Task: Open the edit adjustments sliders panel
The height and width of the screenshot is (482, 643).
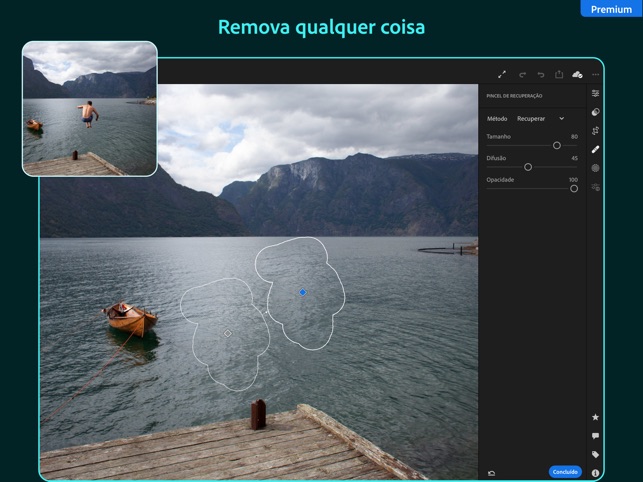Action: [x=596, y=93]
